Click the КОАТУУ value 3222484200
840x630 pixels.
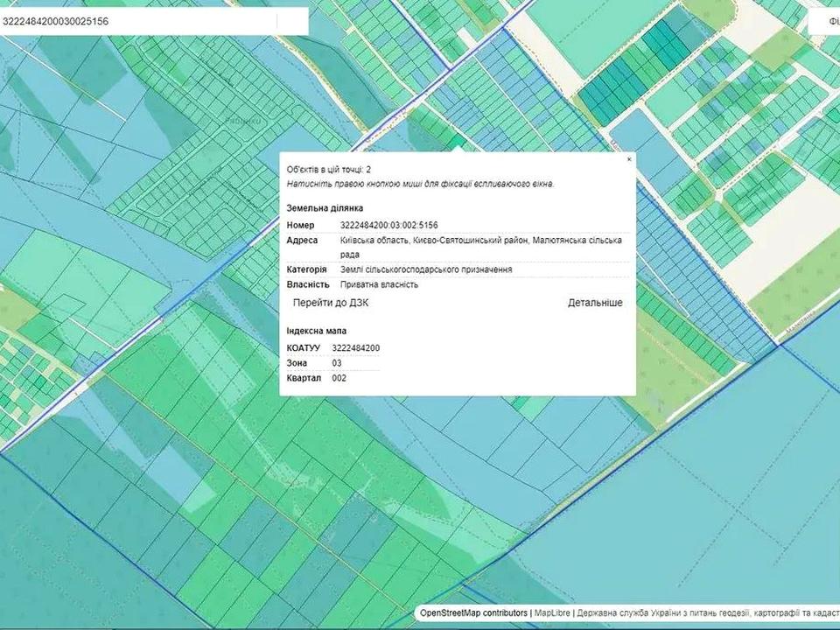pyautogui.click(x=356, y=348)
